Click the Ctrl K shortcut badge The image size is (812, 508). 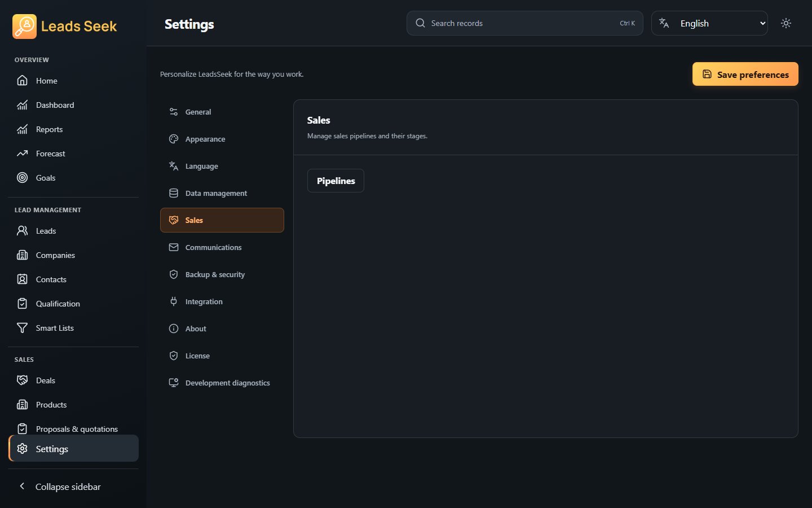pyautogui.click(x=628, y=23)
